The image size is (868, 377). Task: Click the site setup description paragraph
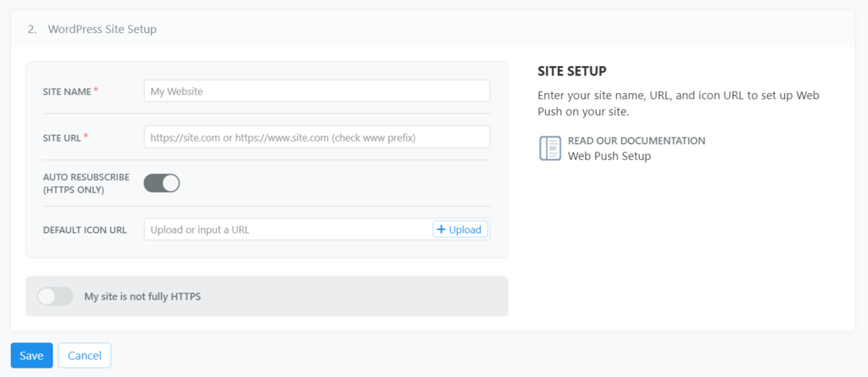(678, 103)
